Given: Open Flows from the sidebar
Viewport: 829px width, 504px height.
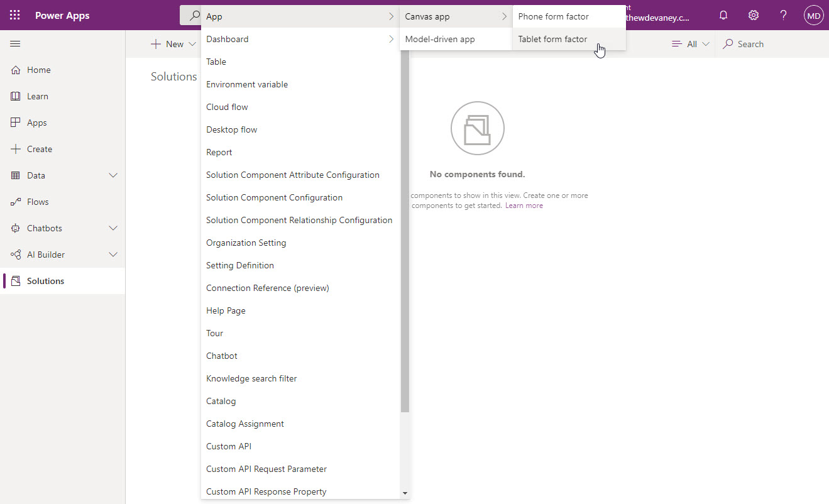Looking at the screenshot, I should click(x=36, y=201).
